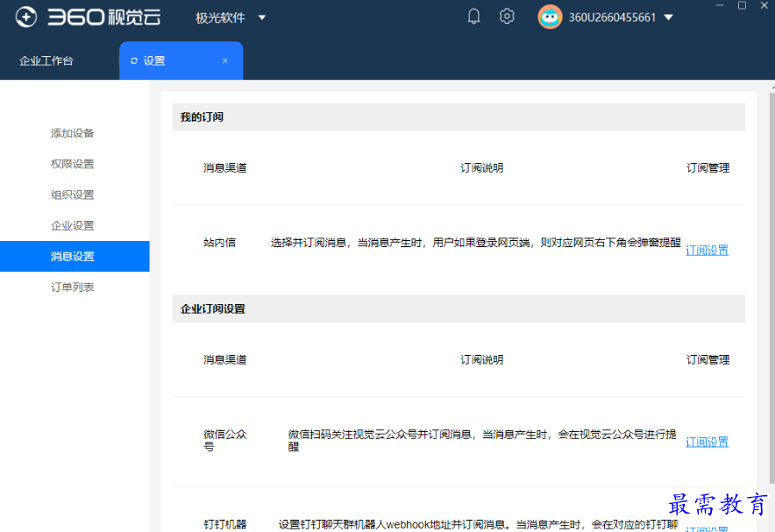
Task: Click 订阅设置 link for 微信公众号
Action: (707, 442)
